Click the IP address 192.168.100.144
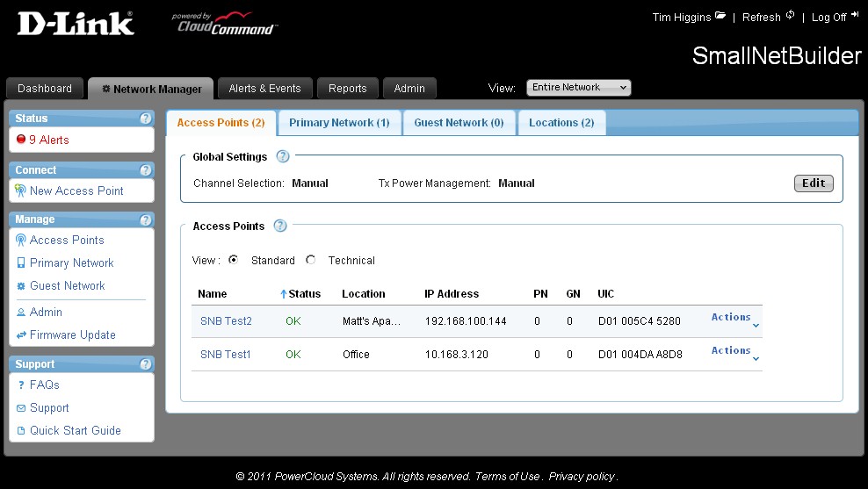 pos(466,320)
